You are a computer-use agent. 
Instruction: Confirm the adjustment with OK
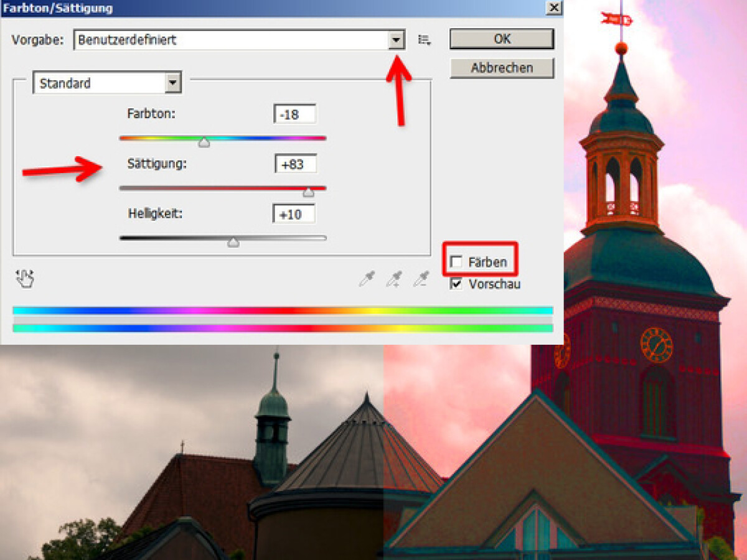[x=502, y=39]
